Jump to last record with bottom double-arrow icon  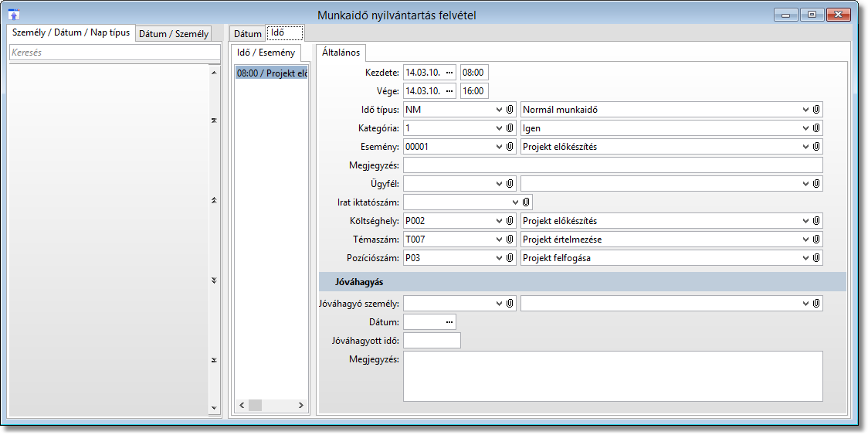[214, 360]
